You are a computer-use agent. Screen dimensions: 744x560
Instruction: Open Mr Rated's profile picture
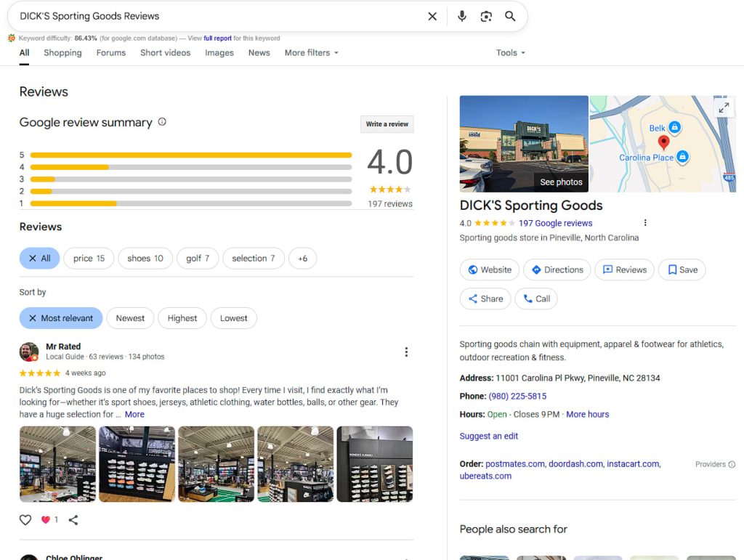29,352
